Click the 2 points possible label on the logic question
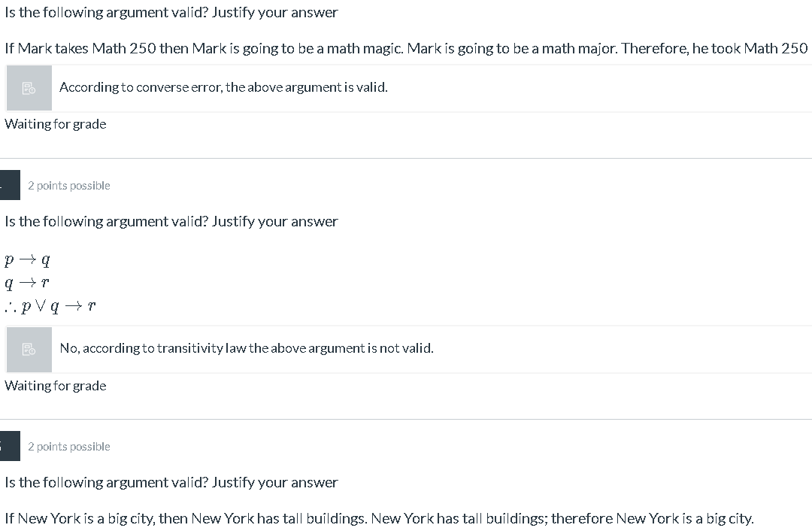Image resolution: width=812 pixels, height=531 pixels. (x=68, y=185)
